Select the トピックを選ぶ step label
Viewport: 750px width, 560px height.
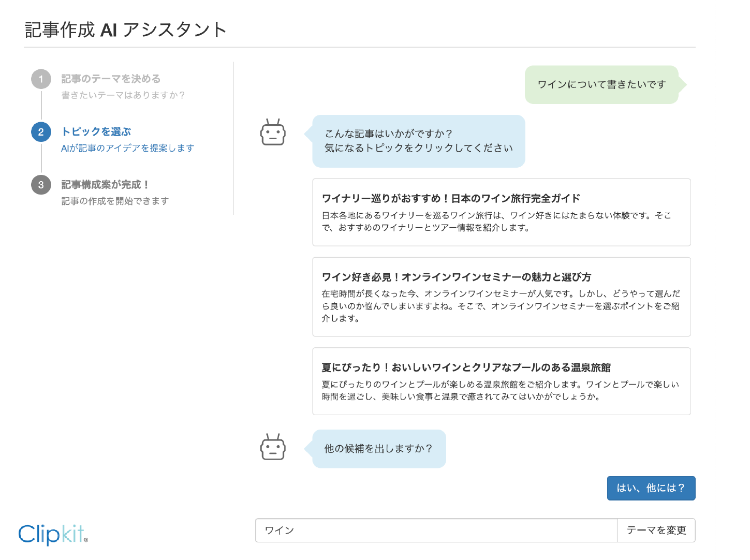96,132
